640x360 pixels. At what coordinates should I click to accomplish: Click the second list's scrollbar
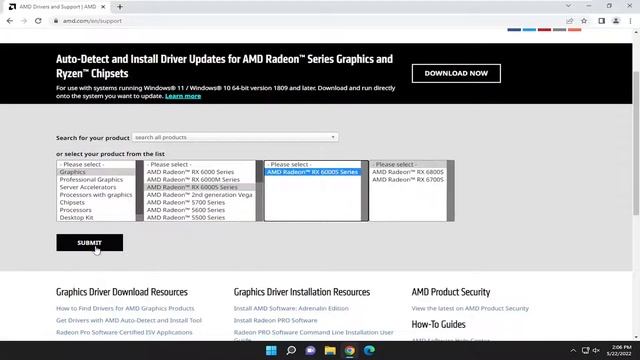coord(260,191)
